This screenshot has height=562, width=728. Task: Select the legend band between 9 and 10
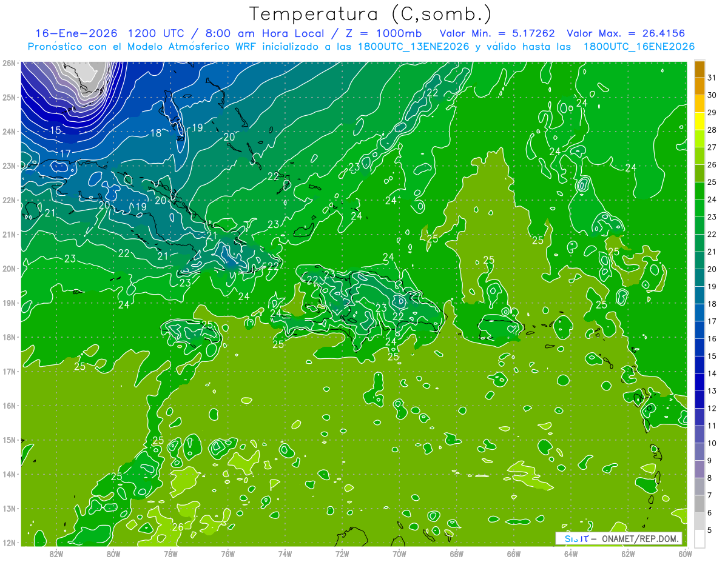[699, 452]
